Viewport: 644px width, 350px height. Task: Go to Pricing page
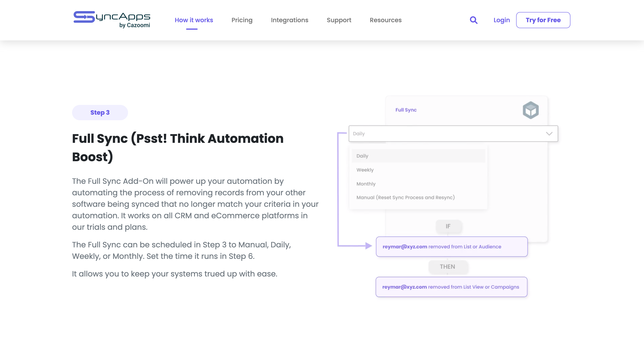[242, 20]
